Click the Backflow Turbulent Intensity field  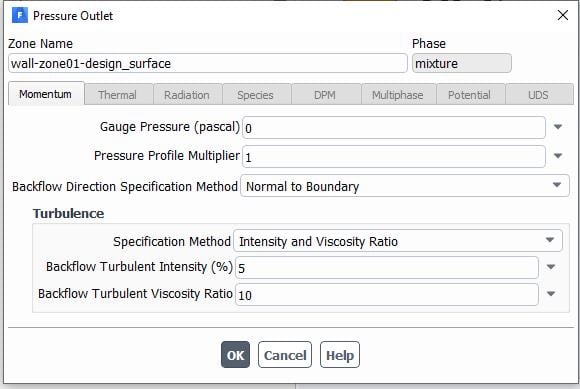[x=387, y=267]
